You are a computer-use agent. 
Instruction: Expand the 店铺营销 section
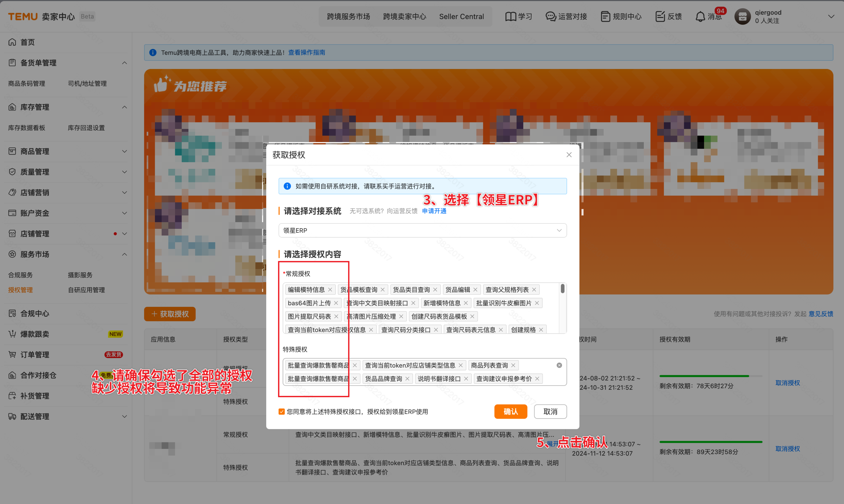pos(125,193)
